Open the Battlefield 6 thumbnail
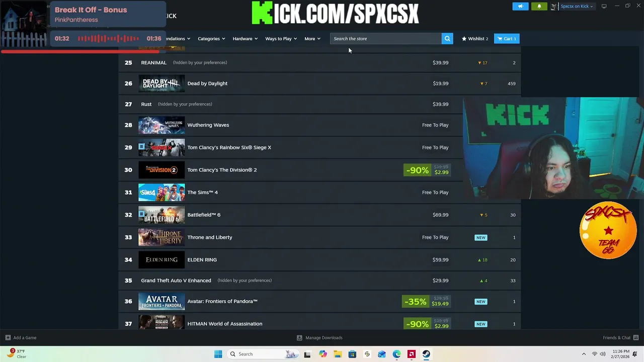The height and width of the screenshot is (362, 644). point(162,215)
